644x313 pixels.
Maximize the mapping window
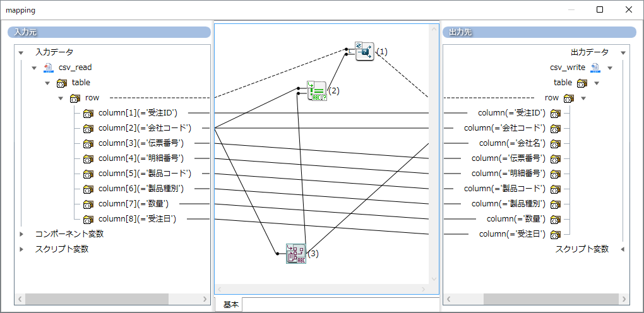tap(600, 10)
